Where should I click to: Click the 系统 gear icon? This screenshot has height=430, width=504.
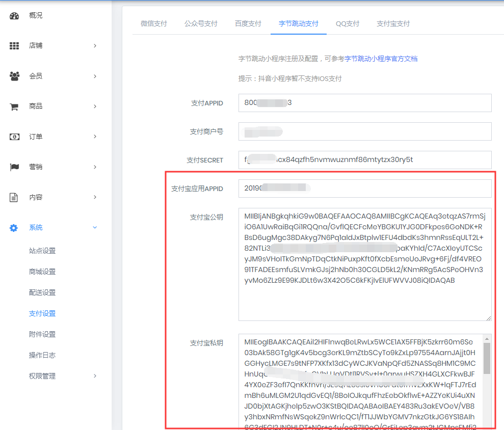tap(14, 228)
